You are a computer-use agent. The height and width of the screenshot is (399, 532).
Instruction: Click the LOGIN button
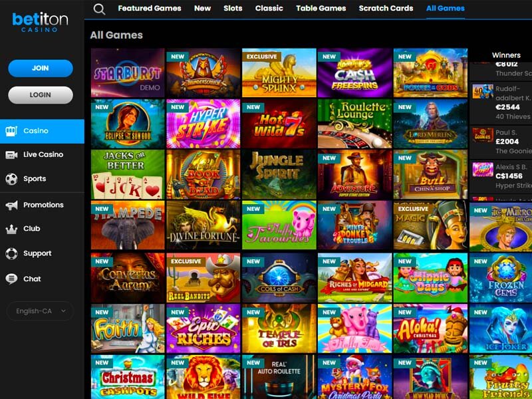click(x=41, y=95)
